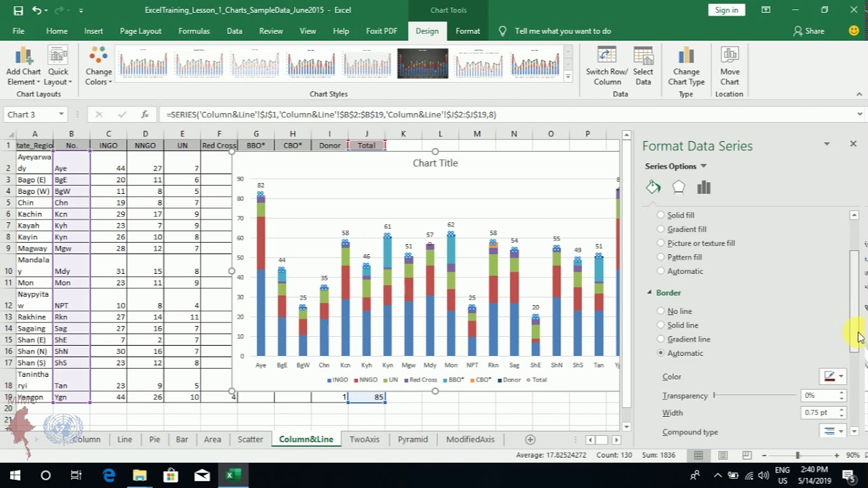
Task: Click Change Chart Type
Action: [x=686, y=66]
